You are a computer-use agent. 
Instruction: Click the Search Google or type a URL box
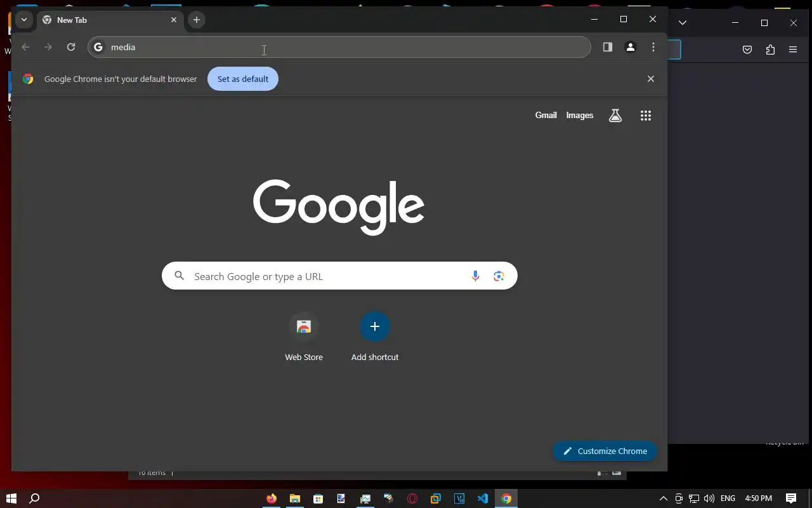click(x=339, y=276)
